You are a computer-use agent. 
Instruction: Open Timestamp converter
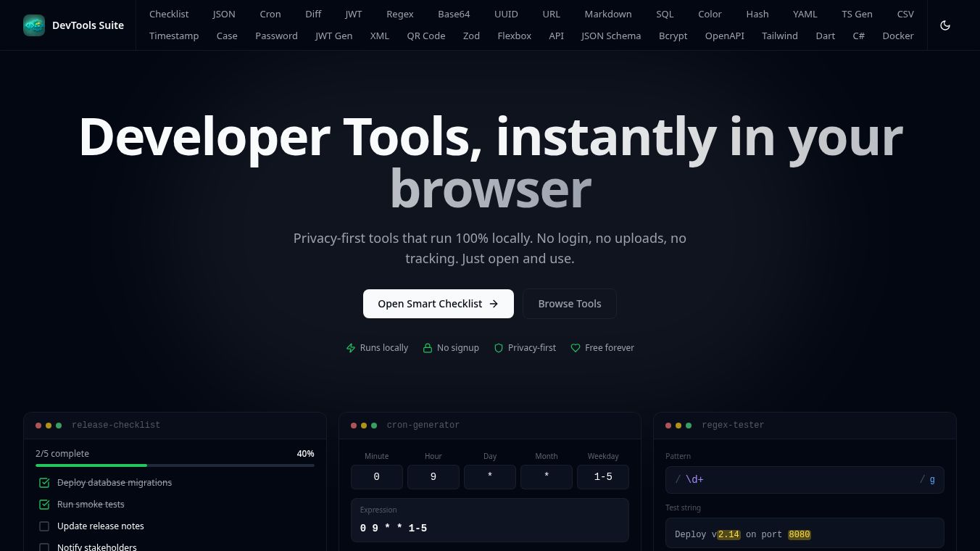tap(174, 36)
